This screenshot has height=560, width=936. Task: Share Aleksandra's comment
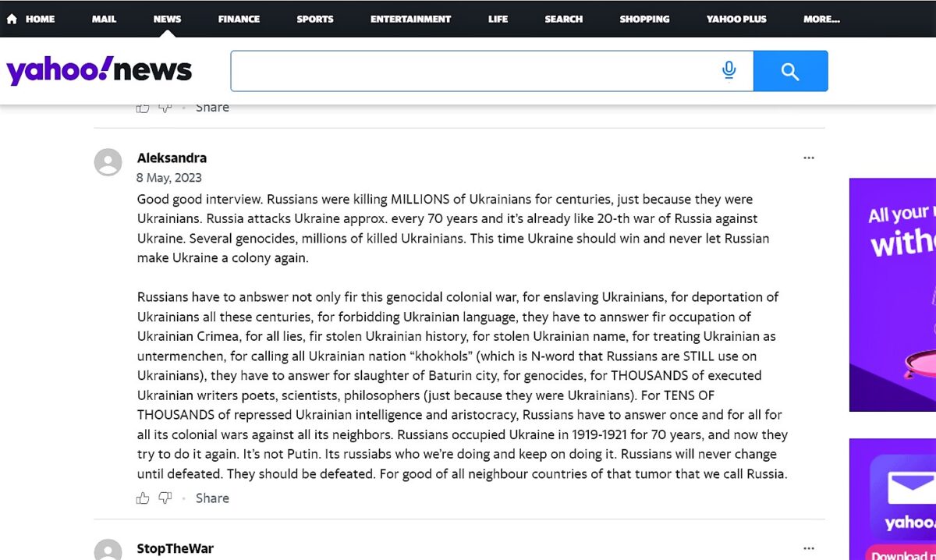212,498
